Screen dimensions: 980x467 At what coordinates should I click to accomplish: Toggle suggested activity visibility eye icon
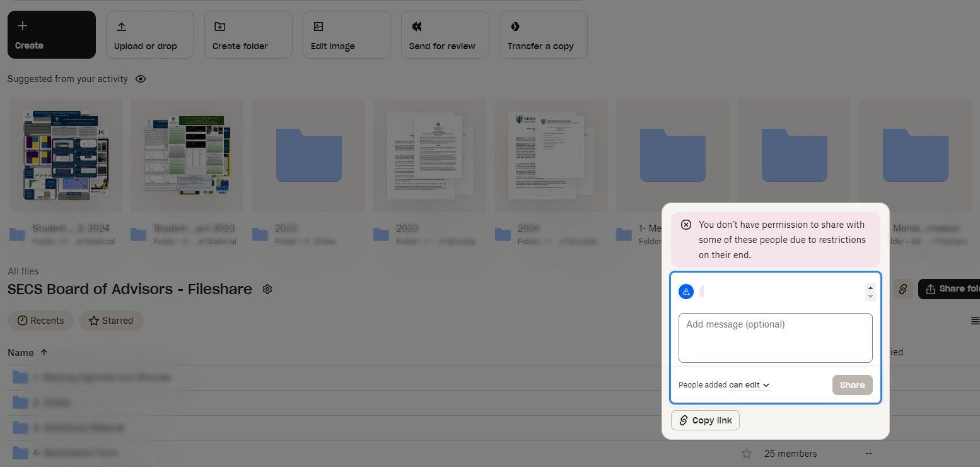141,79
